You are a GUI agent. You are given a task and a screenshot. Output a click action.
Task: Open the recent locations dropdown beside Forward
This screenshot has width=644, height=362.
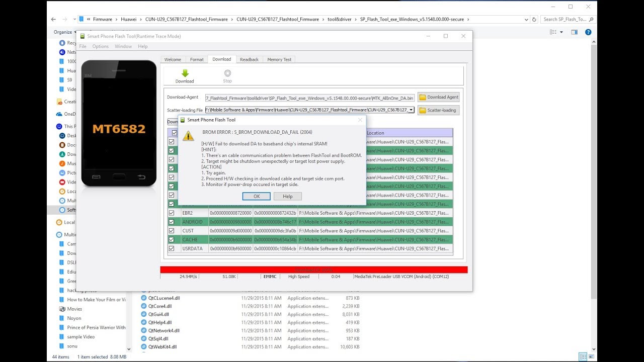pyautogui.click(x=74, y=20)
